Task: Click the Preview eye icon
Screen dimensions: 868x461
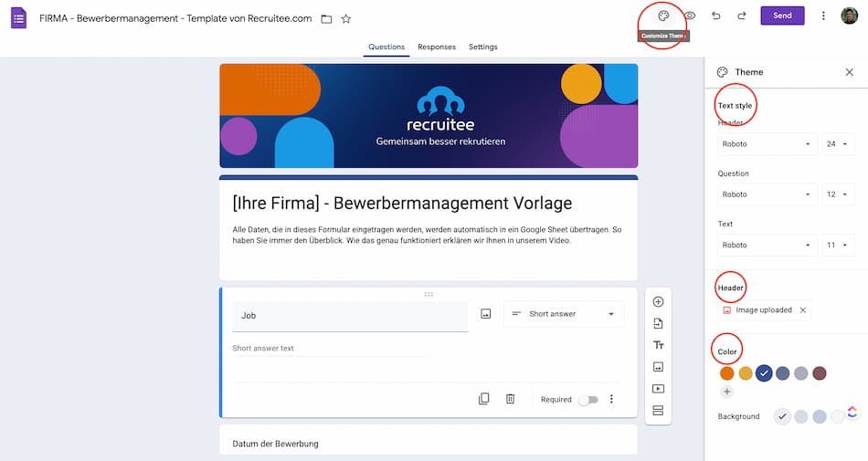Action: [691, 16]
